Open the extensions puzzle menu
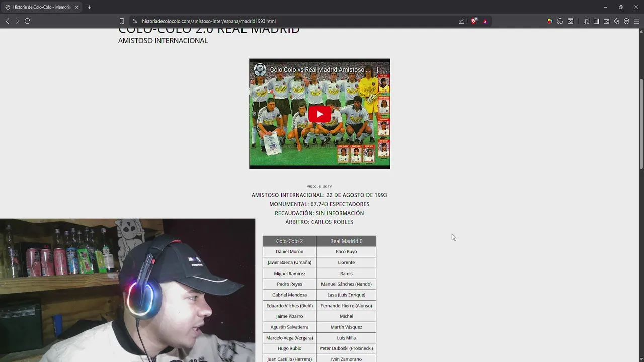644x362 pixels. tap(560, 21)
